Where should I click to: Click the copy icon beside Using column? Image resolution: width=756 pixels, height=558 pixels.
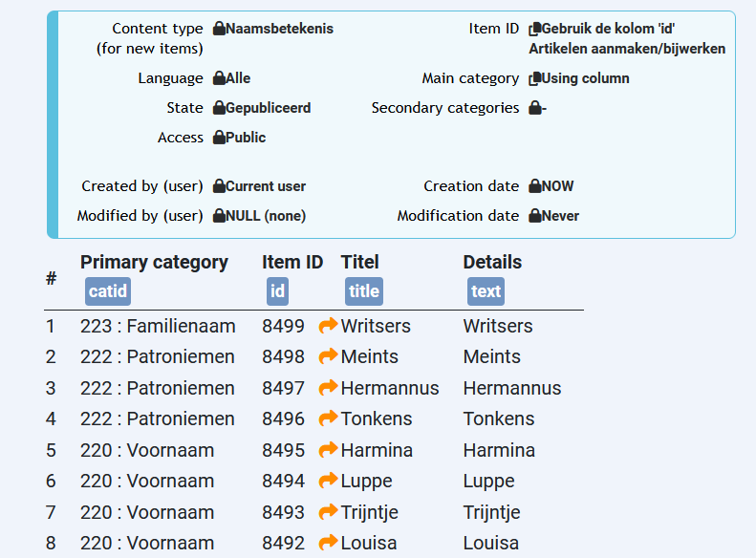click(x=535, y=78)
